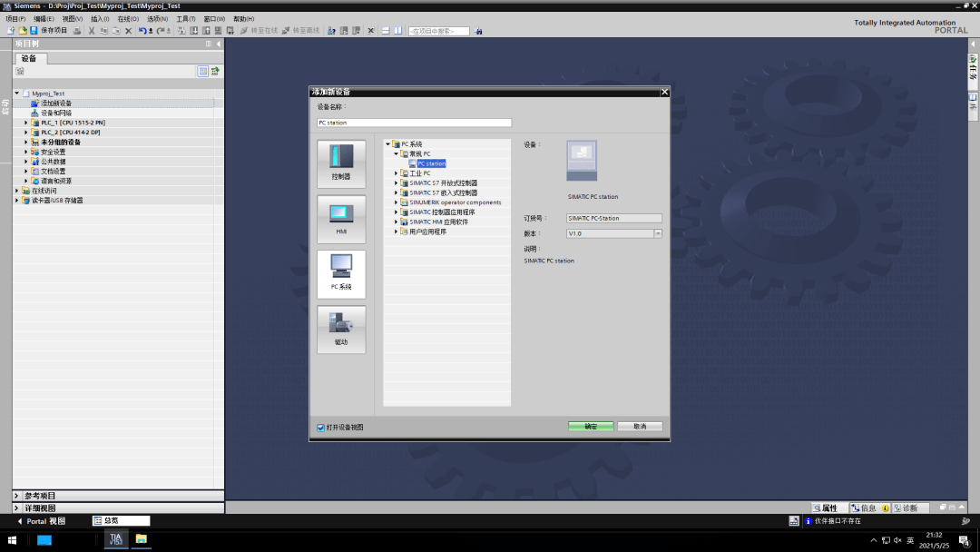Click the open project toolbar icon
This screenshot has width=980, height=552.
coord(23,31)
